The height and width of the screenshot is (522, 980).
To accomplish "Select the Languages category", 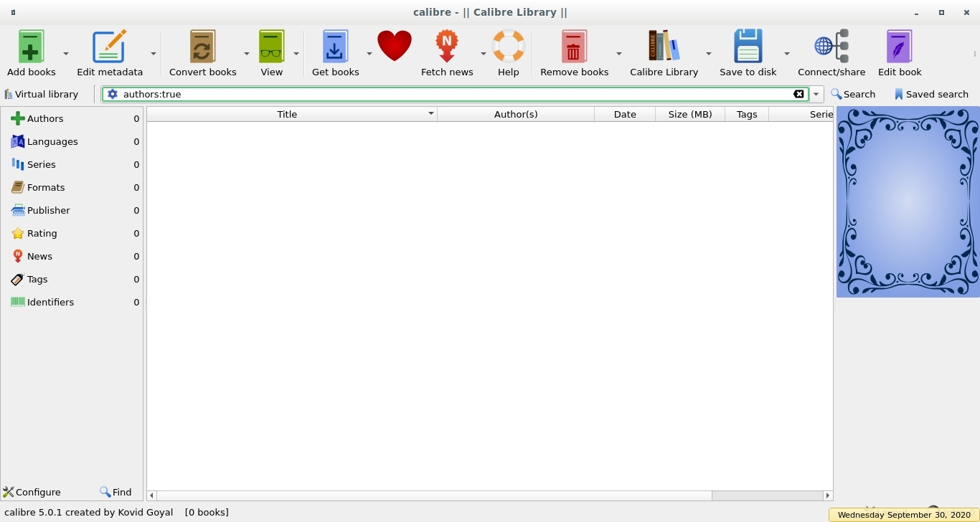I will [72, 141].
